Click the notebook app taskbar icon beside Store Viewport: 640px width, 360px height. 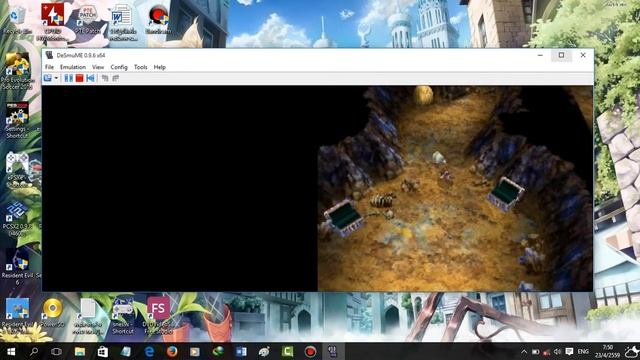coord(126,351)
